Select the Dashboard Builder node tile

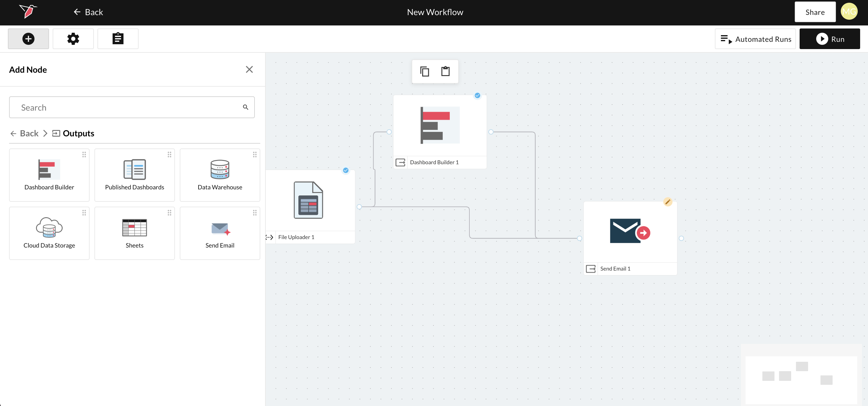49,175
